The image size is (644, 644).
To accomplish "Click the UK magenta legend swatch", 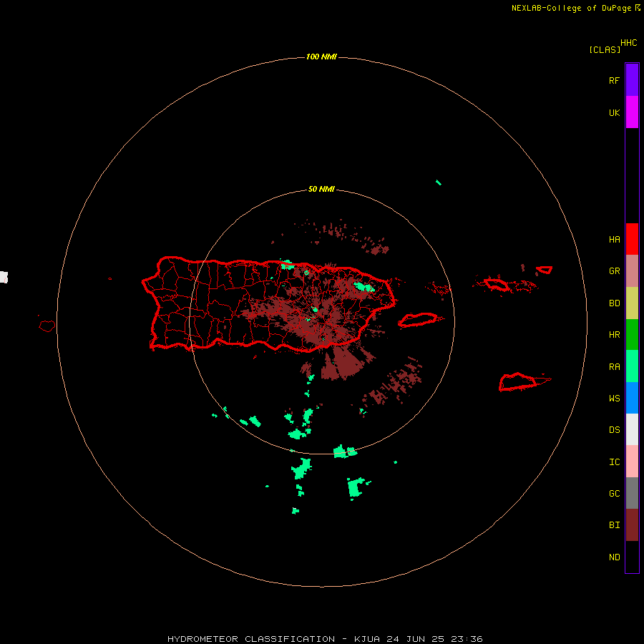I will tap(632, 112).
